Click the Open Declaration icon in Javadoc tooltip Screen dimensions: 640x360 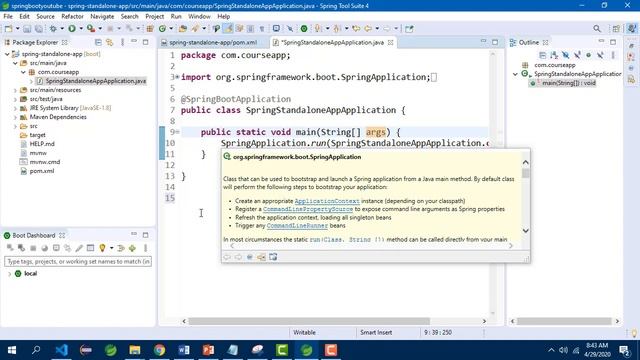tap(261, 257)
